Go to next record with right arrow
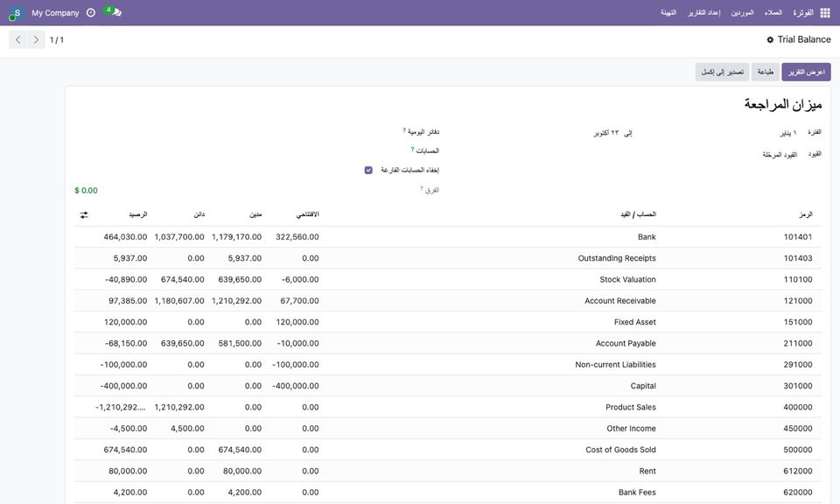 tap(36, 39)
